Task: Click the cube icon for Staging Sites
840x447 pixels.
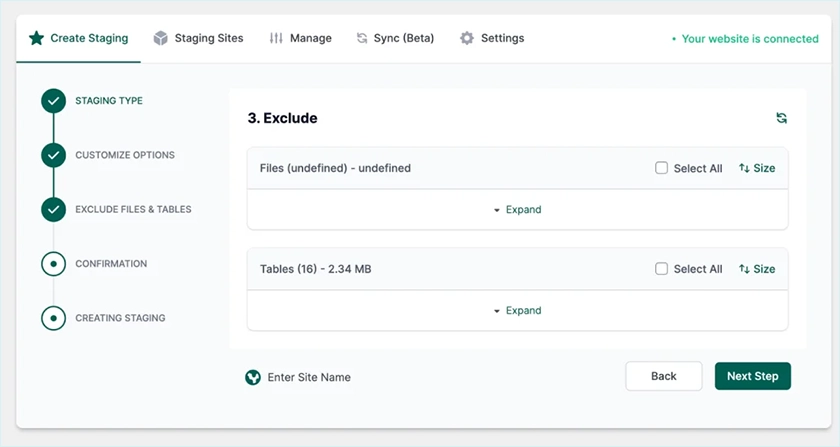Action: 160,38
